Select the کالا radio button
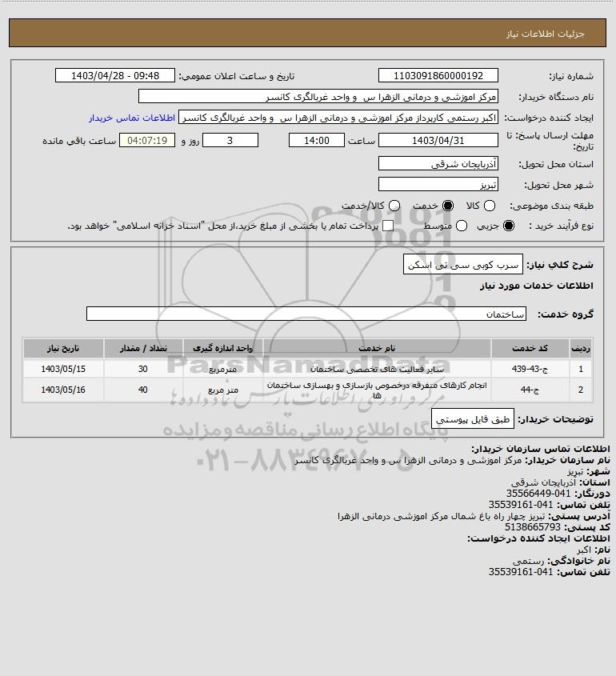 pos(490,206)
